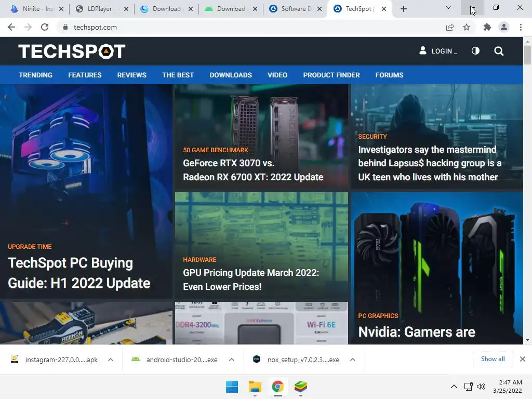532x399 pixels.
Task: Click the HARDWARE category label
Action: [x=199, y=260]
